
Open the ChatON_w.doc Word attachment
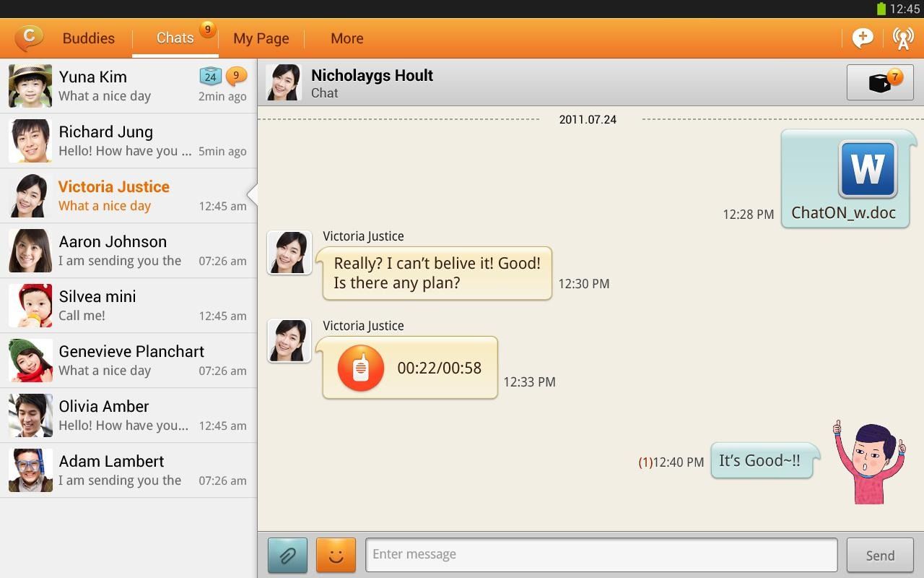pyautogui.click(x=845, y=177)
